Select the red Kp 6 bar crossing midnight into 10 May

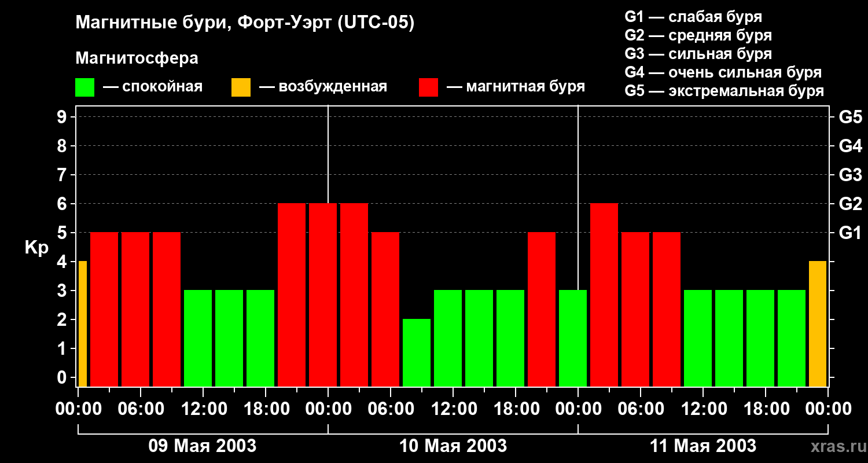323,295
